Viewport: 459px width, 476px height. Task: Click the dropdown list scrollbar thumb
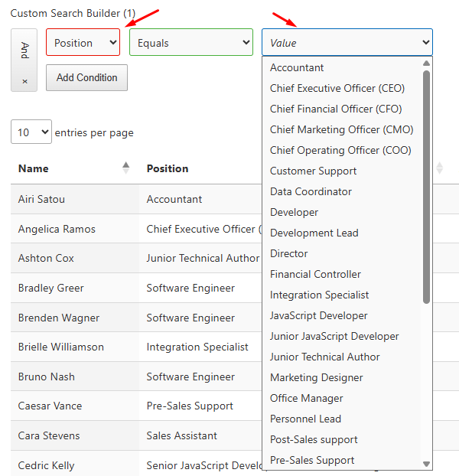426,187
